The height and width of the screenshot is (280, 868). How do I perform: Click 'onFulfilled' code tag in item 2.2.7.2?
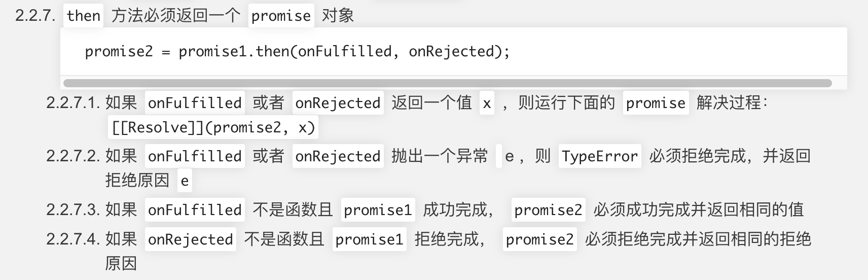(x=195, y=156)
